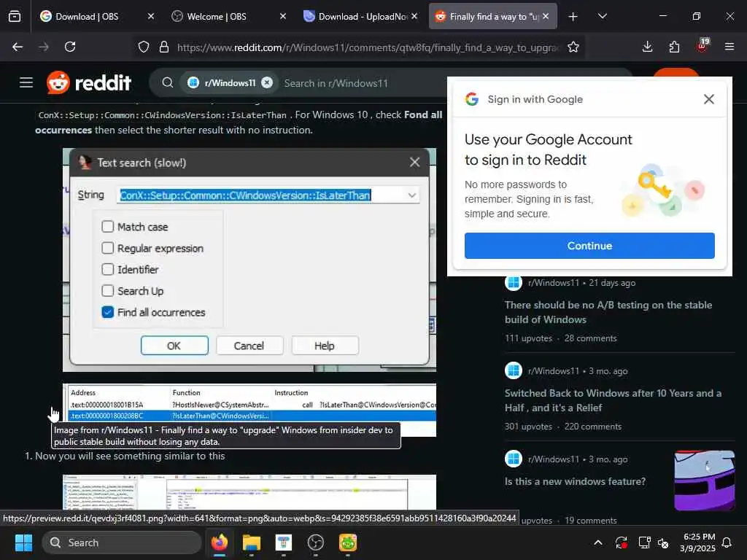747x560 pixels.
Task: Open the browser extensions puzzle icon
Action: point(674,47)
